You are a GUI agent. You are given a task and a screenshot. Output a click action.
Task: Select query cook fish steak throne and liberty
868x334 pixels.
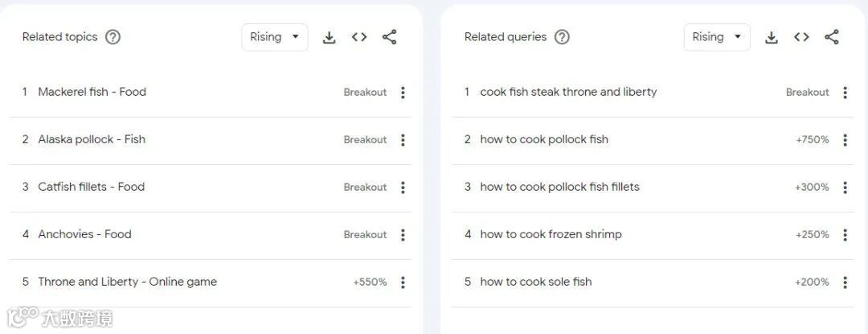pyautogui.click(x=568, y=92)
